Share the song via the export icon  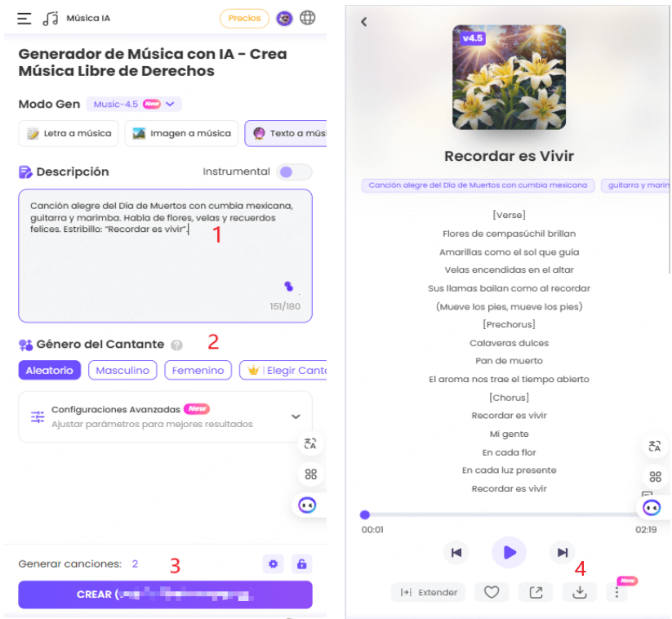coord(536,592)
